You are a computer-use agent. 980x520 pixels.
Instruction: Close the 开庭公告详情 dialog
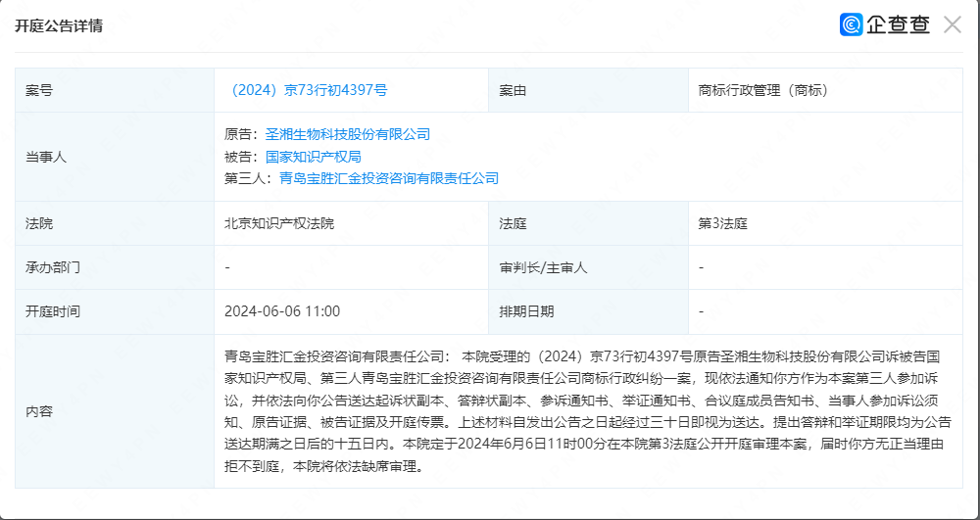click(952, 24)
